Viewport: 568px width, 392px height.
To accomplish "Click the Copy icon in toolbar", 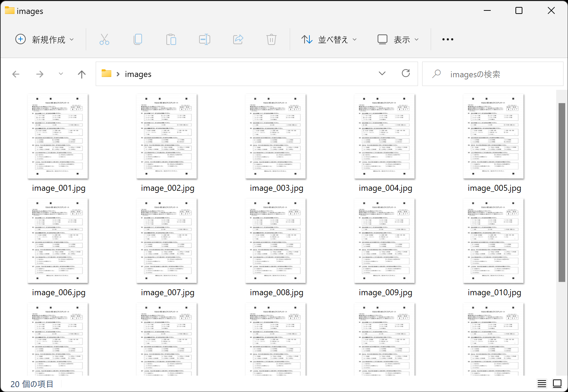I will 138,40.
